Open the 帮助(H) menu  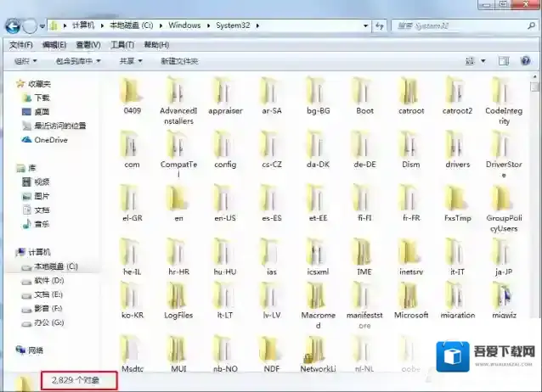pos(156,45)
